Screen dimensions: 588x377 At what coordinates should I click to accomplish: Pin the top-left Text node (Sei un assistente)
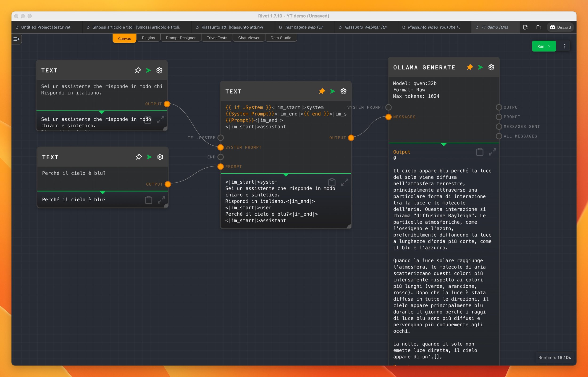138,70
